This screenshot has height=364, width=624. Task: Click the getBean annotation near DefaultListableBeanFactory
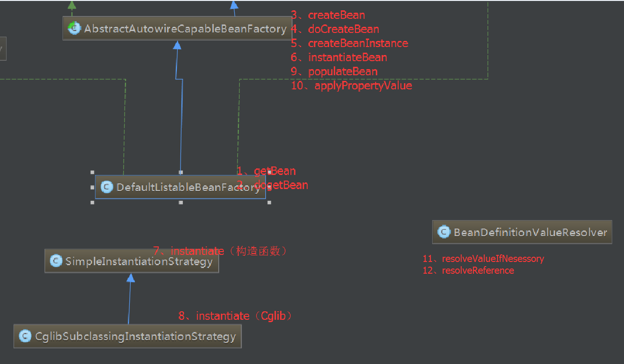point(275,171)
